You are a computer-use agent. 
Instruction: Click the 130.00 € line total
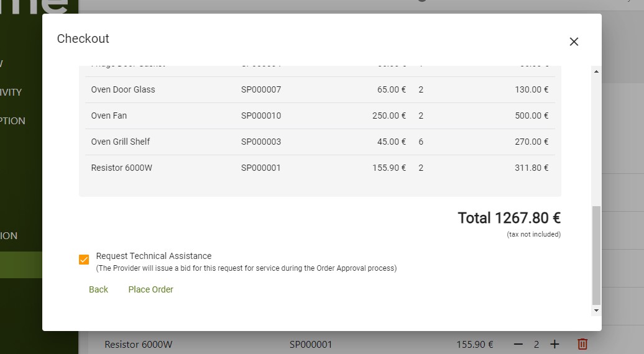pos(531,89)
